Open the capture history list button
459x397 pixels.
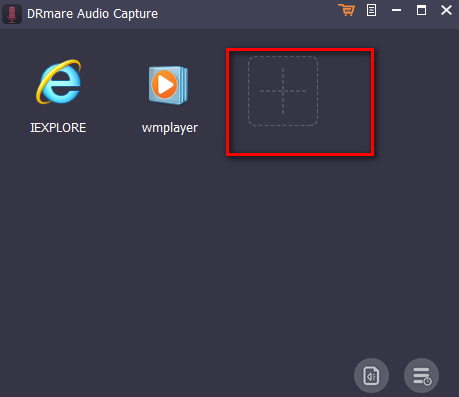click(421, 376)
